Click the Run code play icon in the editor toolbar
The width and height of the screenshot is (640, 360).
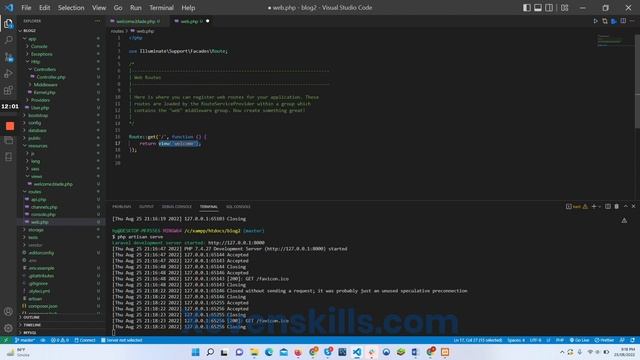(x=596, y=21)
